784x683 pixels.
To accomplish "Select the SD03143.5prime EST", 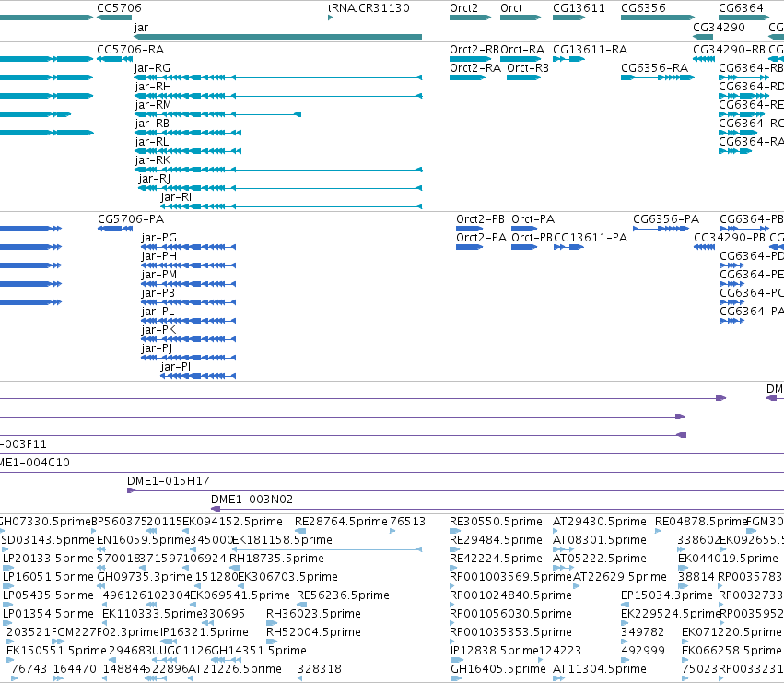I will click(5, 549).
